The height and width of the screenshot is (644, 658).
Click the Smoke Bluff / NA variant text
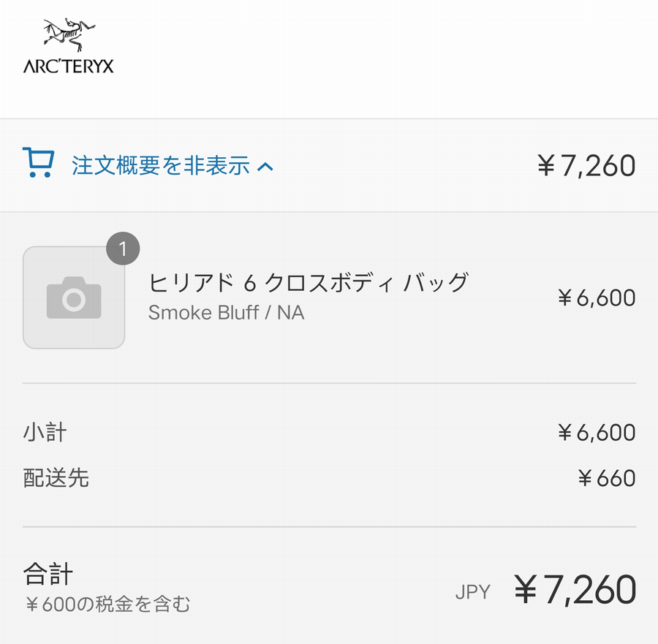pyautogui.click(x=226, y=313)
